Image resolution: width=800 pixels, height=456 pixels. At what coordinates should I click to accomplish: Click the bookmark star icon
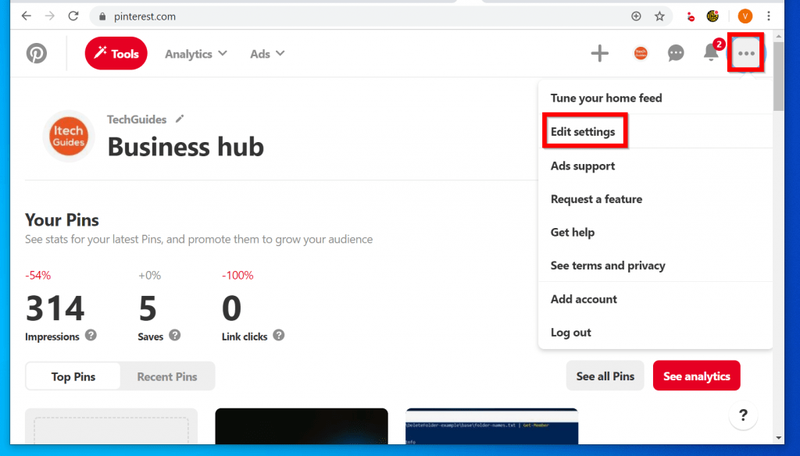(660, 16)
